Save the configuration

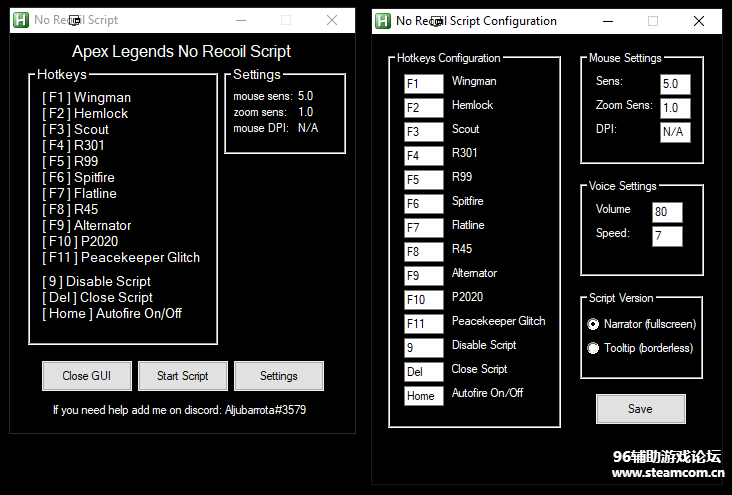(x=640, y=409)
